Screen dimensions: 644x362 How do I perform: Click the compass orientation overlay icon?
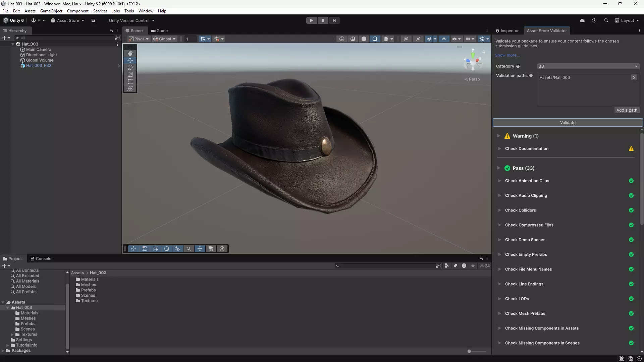(222, 249)
